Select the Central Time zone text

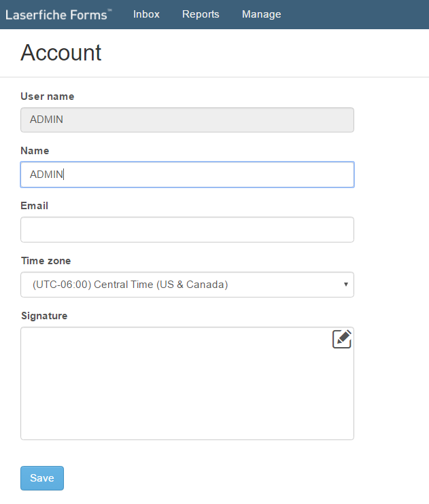tap(131, 285)
